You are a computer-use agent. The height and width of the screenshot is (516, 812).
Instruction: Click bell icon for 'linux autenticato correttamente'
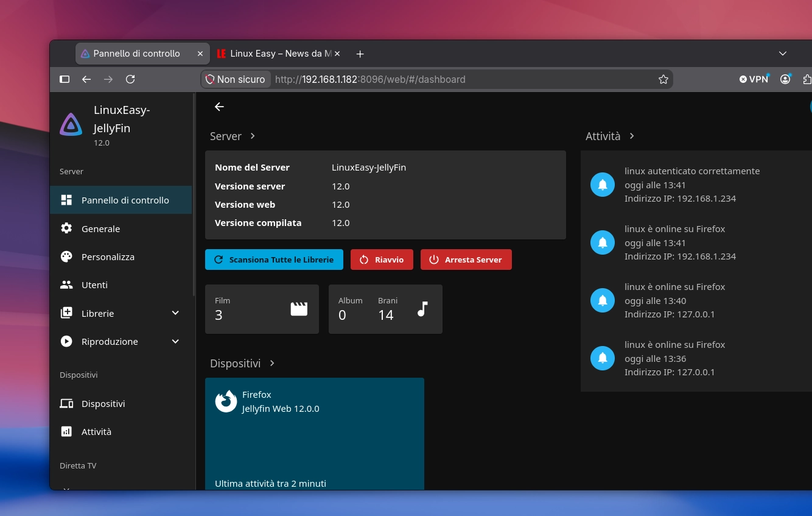point(603,185)
